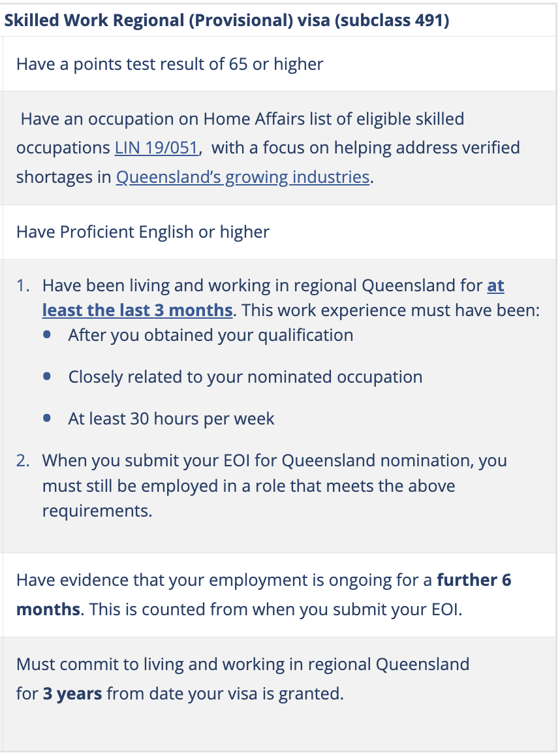Click the bullet beside "At least 30 hours"
Viewport: 560px width, 755px height.
click(47, 419)
